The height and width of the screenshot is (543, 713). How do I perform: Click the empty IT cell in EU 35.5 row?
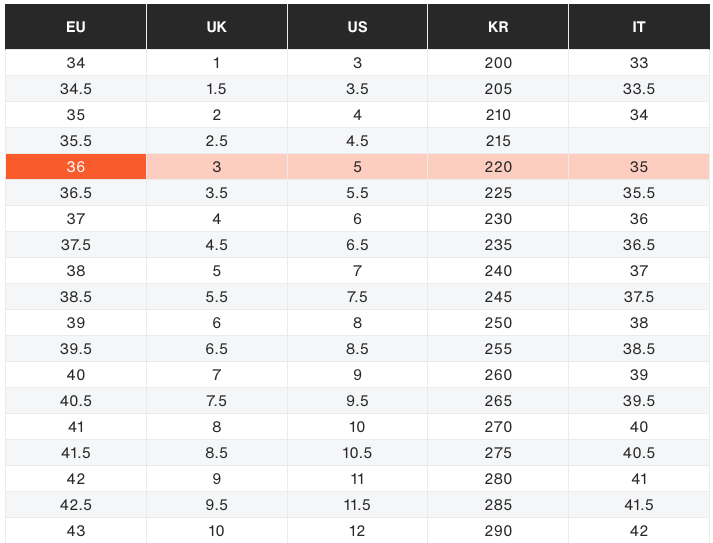pyautogui.click(x=639, y=141)
